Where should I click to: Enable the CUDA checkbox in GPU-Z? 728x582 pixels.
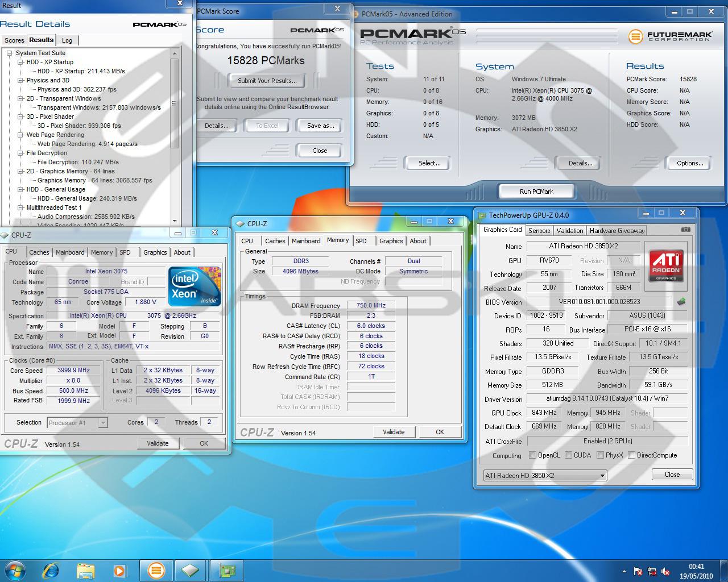568,455
